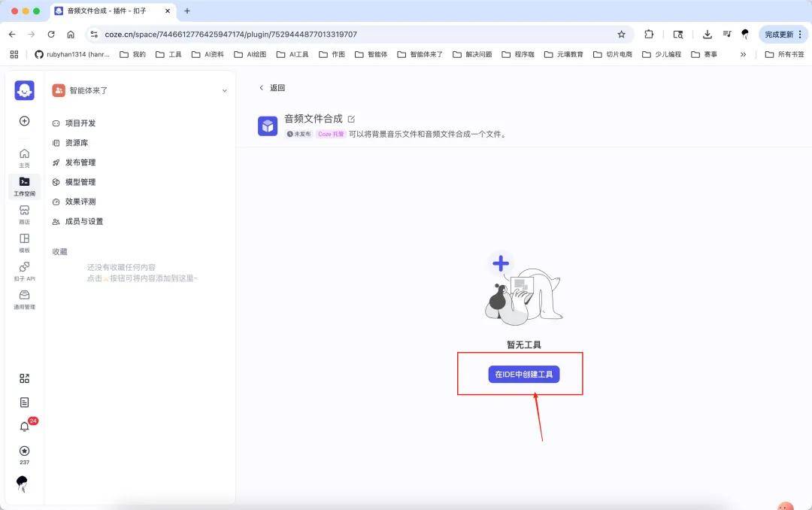Select 项目开发 in the workspace menu
Image resolution: width=812 pixels, height=510 pixels.
tap(80, 123)
